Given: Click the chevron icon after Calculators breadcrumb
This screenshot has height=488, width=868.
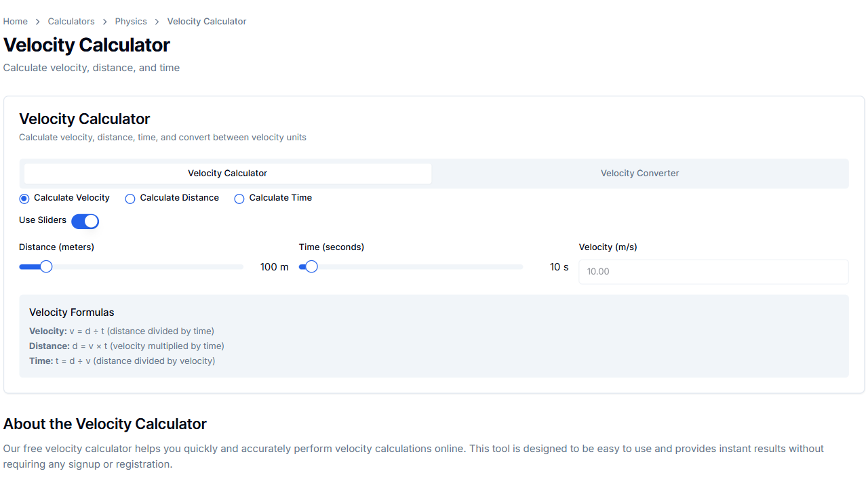Looking at the screenshot, I should tap(105, 22).
